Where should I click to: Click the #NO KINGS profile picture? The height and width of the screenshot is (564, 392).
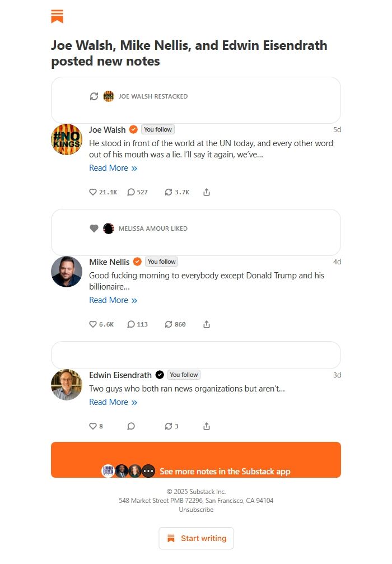67,139
